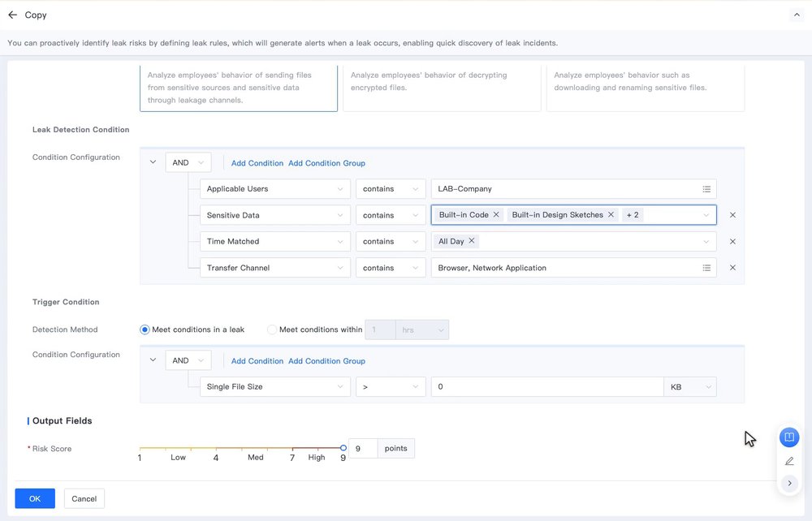Show the +2 hidden sensitive data tags
This screenshot has width=812, height=521.
click(633, 215)
